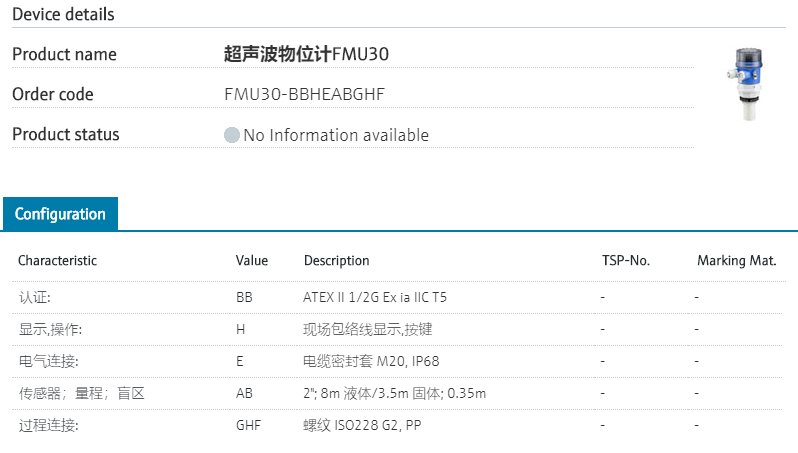Click the product name 超声波物位计FMU30
798x453 pixels.
pyautogui.click(x=306, y=54)
